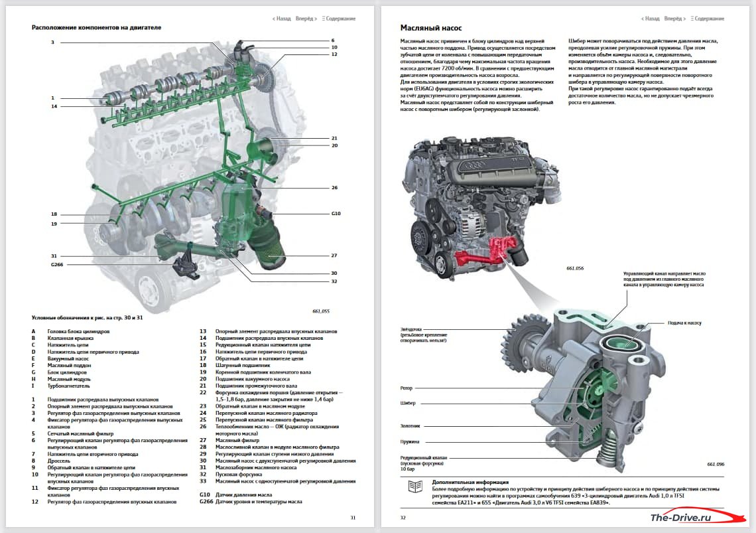The width and height of the screenshot is (756, 533).
Task: Select legend entry "Сетчатый масляный фильтр"
Action: (80, 433)
